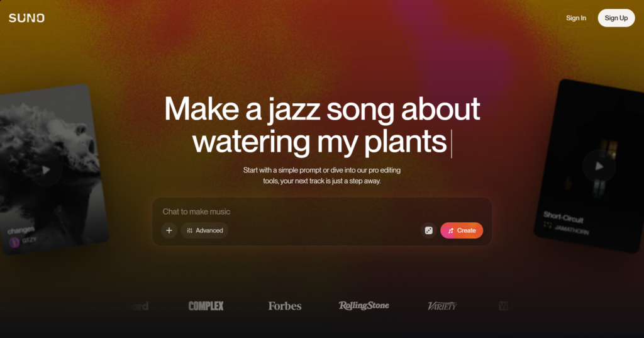The image size is (644, 338).
Task: Click the plus icon in the prompt box
Action: point(169,230)
